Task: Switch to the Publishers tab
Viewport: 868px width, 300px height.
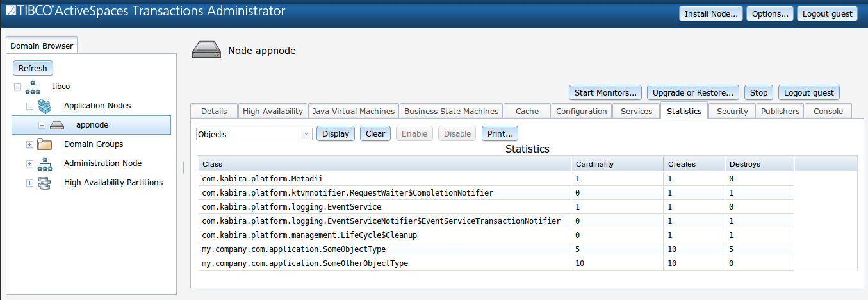Action: (780, 111)
